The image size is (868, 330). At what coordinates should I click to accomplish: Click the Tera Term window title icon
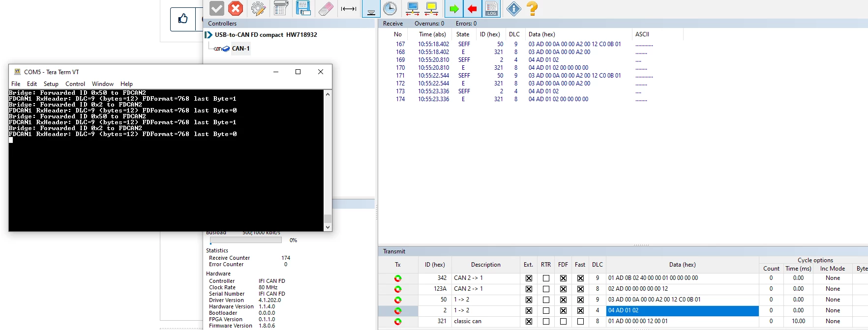point(18,72)
